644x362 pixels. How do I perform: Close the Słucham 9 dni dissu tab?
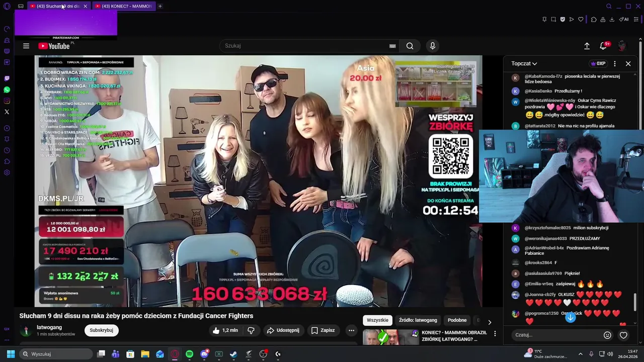pos(85,6)
